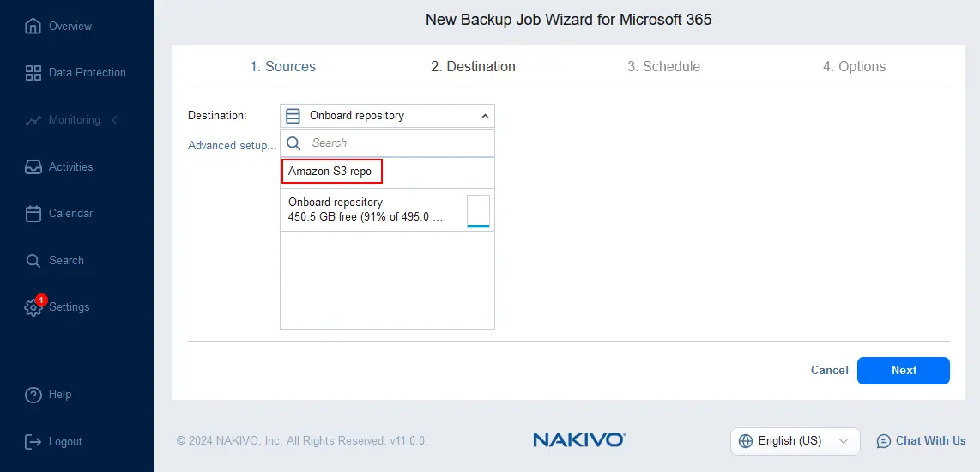
Task: Click the copyright version text v11.0.0
Action: point(408,441)
